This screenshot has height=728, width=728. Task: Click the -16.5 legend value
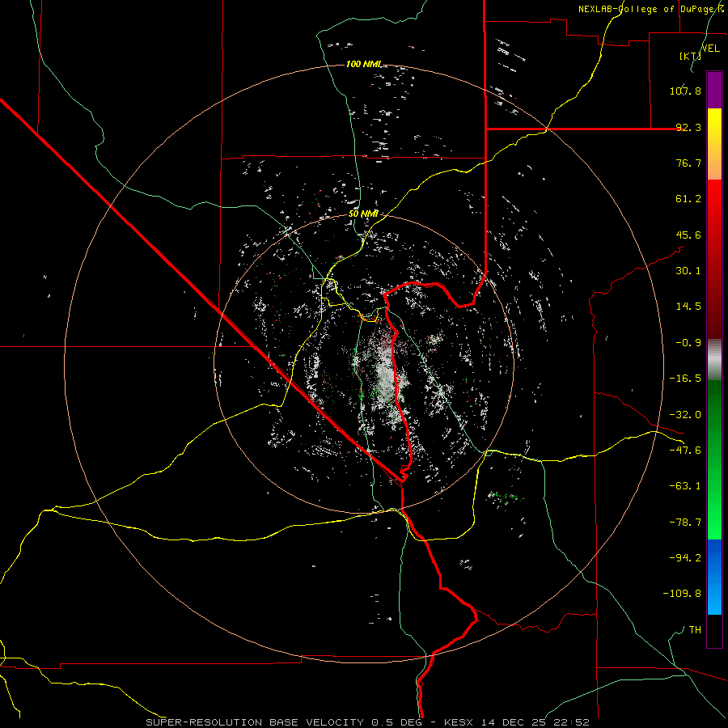tap(685, 379)
